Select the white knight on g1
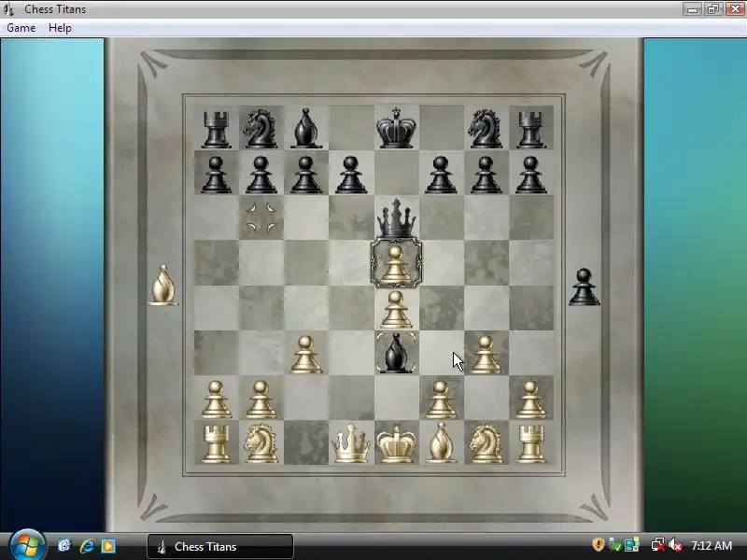Image resolution: width=747 pixels, height=560 pixels. click(486, 443)
